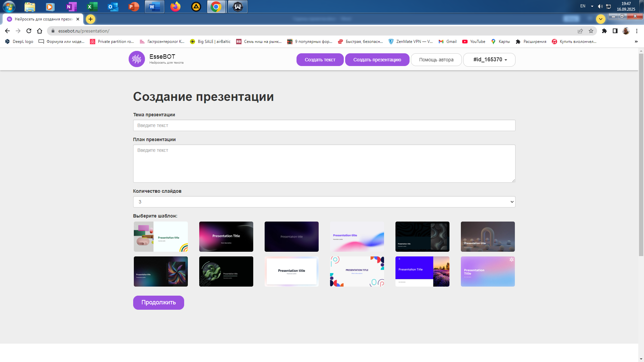Click the Создать текст button

pyautogui.click(x=320, y=60)
